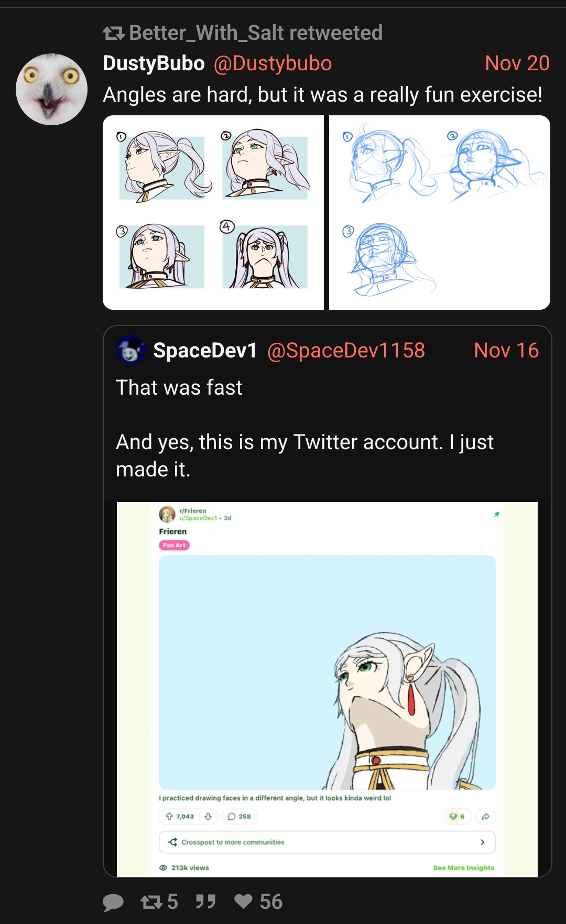Open the Nov 20 tweet date link
Image resolution: width=566 pixels, height=924 pixels.
517,63
